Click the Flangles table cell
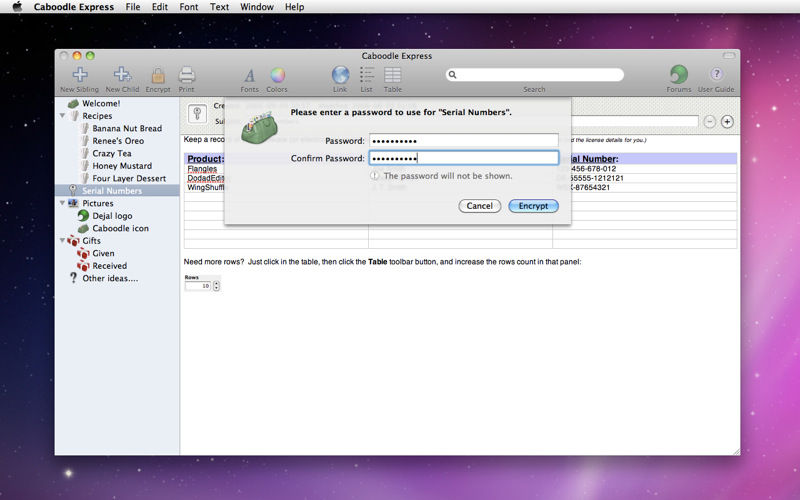This screenshot has height=500, width=800. click(202, 168)
